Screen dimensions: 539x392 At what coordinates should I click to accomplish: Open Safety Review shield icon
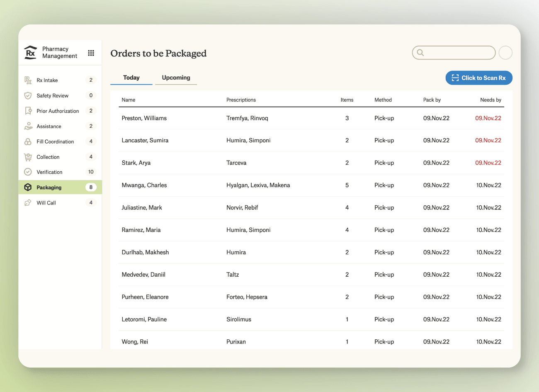tap(28, 95)
